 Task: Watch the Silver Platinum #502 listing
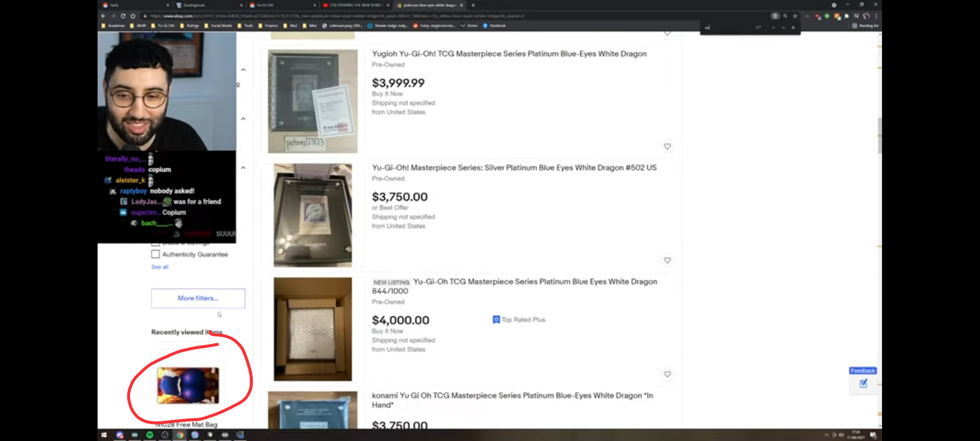pos(667,260)
